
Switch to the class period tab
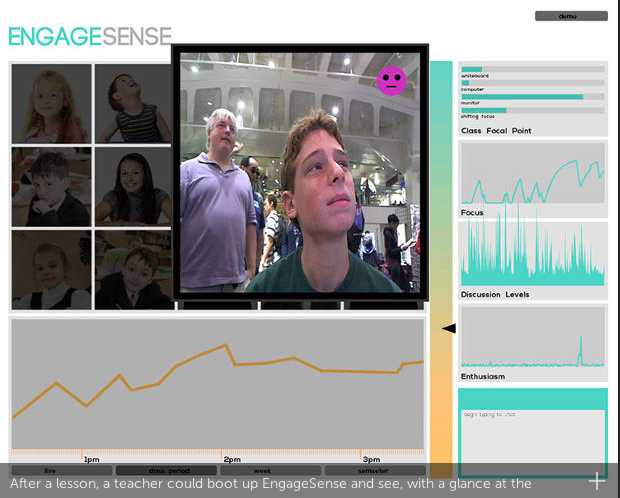[x=166, y=471]
